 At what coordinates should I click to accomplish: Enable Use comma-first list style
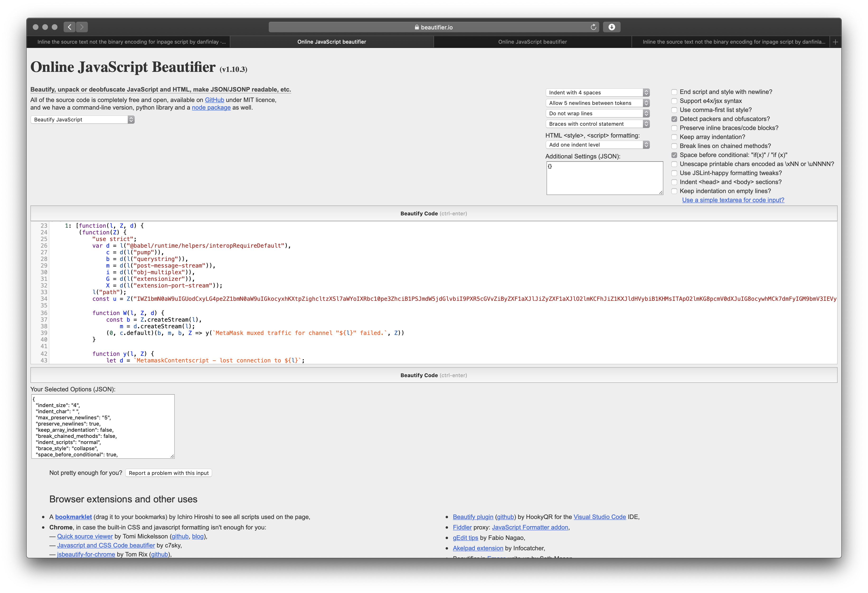674,110
